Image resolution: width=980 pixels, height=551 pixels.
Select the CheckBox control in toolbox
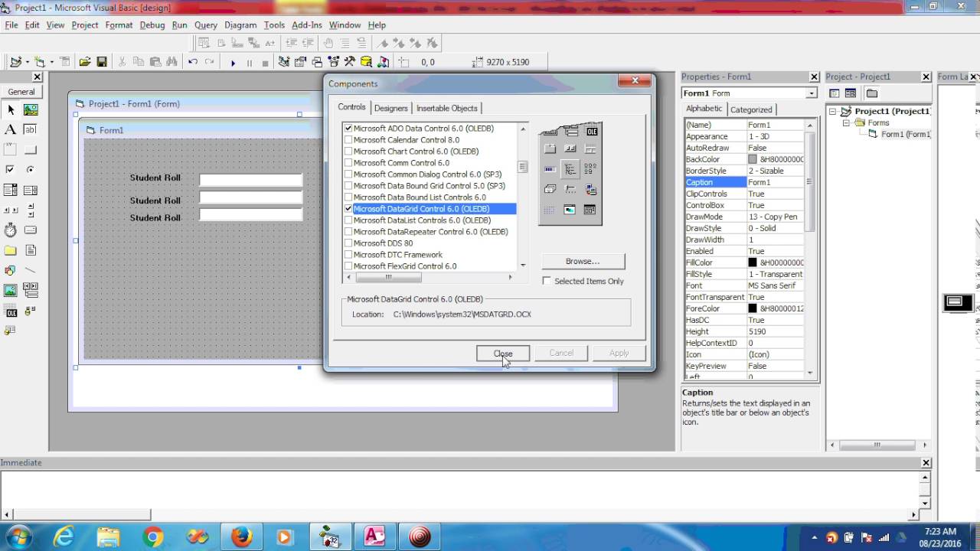click(11, 170)
